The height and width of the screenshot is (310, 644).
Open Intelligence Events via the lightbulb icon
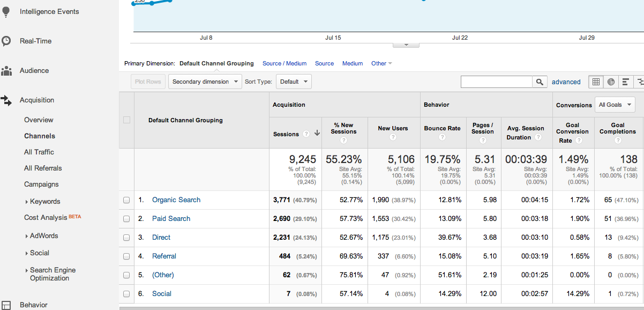coord(6,11)
